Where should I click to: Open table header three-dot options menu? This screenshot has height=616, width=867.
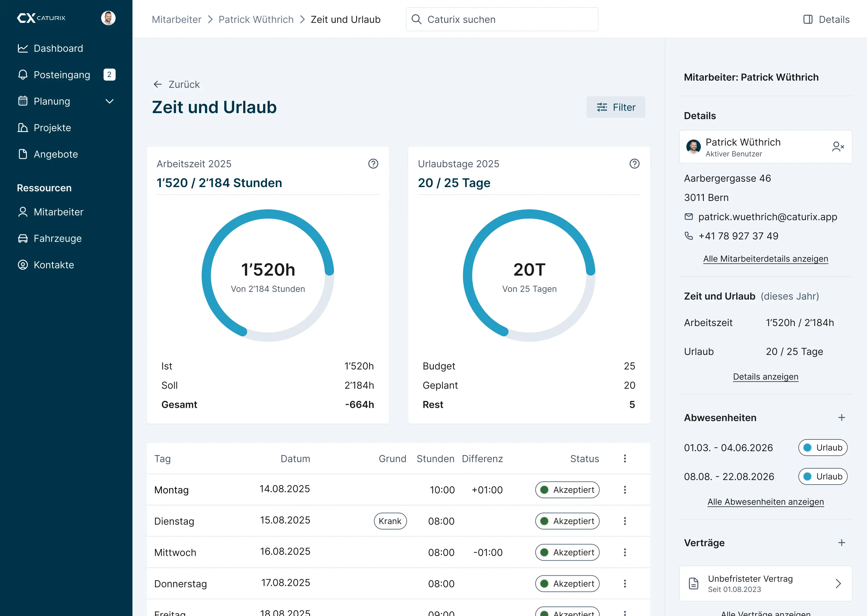(624, 459)
